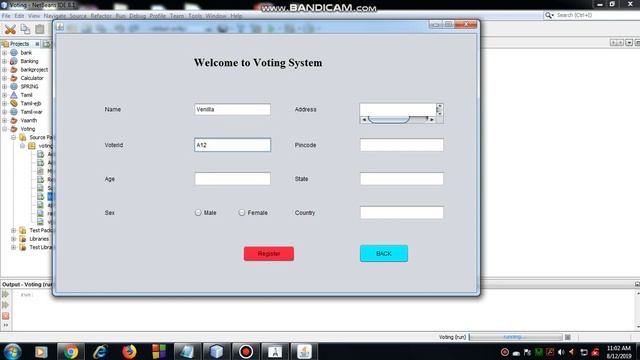Open the Java application icon in taskbar
640x360 pixels.
(304, 351)
